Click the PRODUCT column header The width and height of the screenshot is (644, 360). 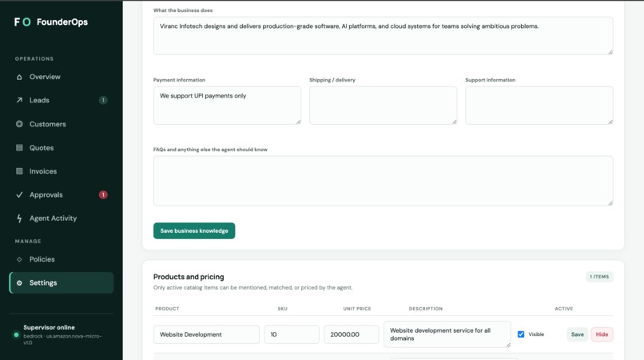tap(167, 309)
